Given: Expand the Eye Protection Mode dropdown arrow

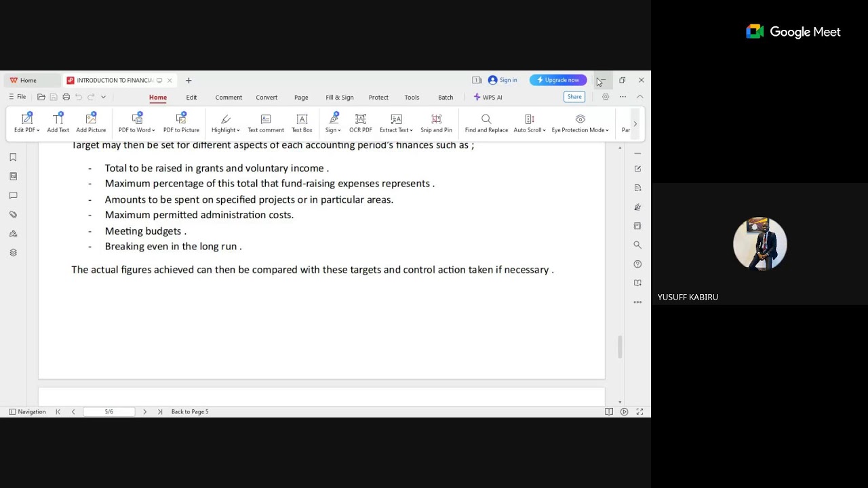Looking at the screenshot, I should [x=607, y=130].
